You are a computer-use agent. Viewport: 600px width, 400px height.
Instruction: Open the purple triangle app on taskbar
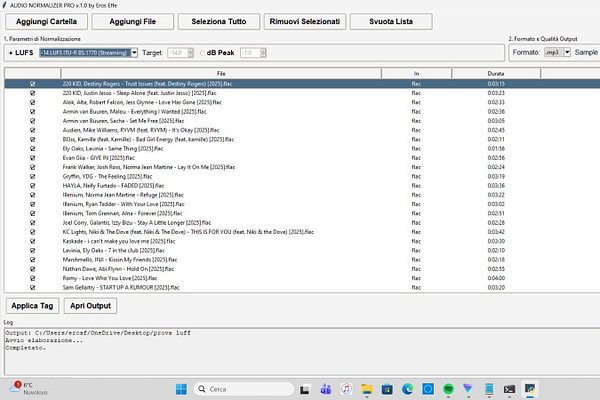468,389
